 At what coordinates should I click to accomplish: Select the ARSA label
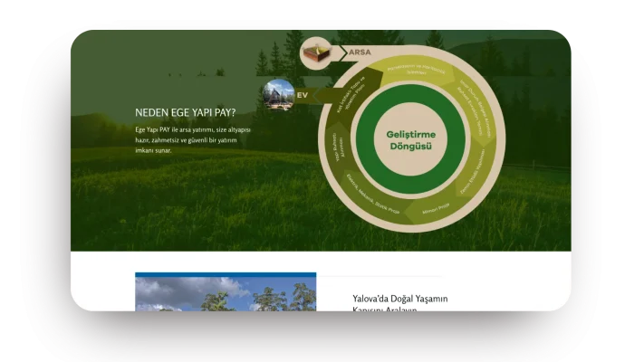point(360,52)
